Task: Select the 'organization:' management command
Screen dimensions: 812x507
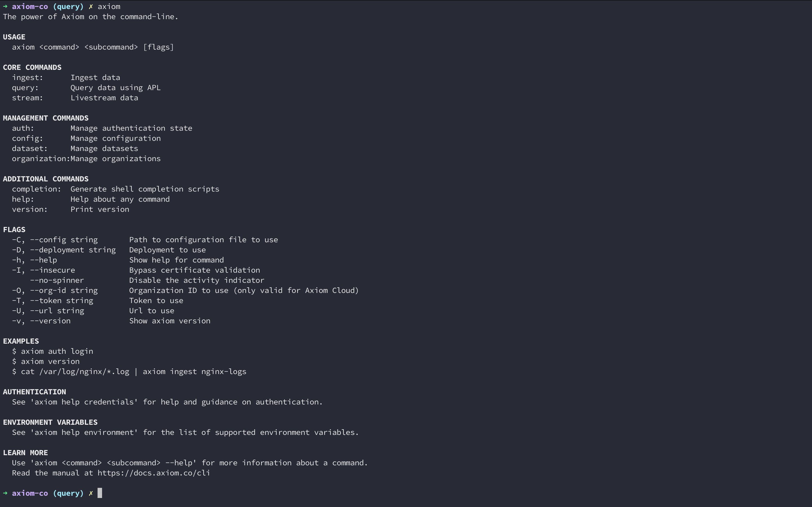Action: click(x=41, y=159)
